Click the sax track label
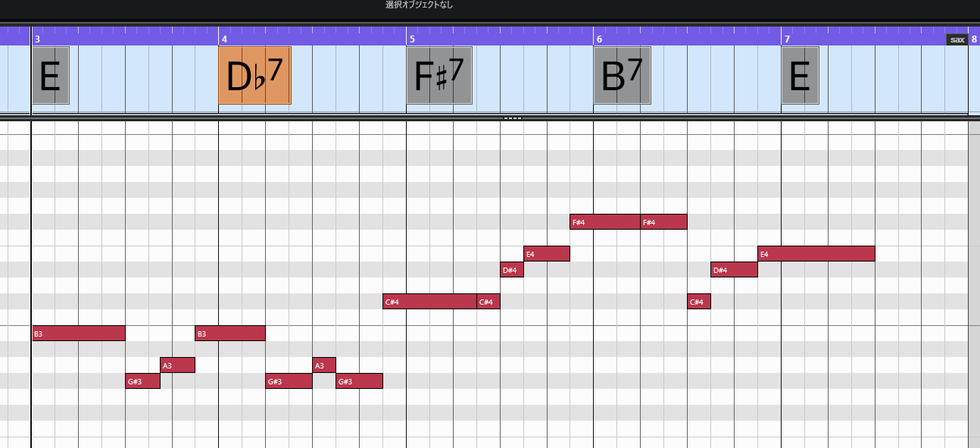 click(x=957, y=39)
